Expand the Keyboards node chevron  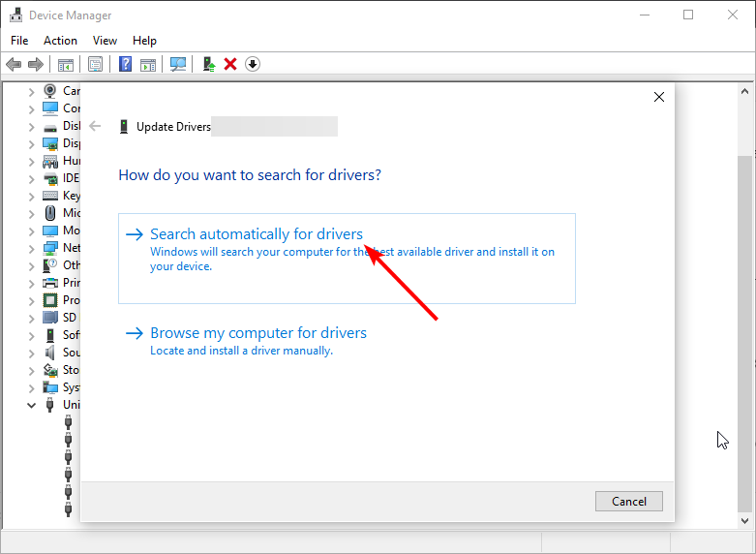pyautogui.click(x=31, y=197)
